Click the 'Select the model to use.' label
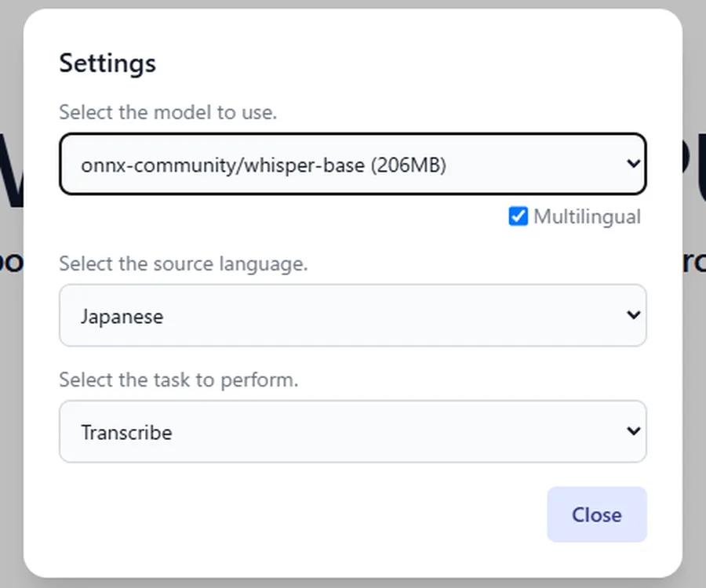Image resolution: width=706 pixels, height=588 pixels. pyautogui.click(x=168, y=112)
